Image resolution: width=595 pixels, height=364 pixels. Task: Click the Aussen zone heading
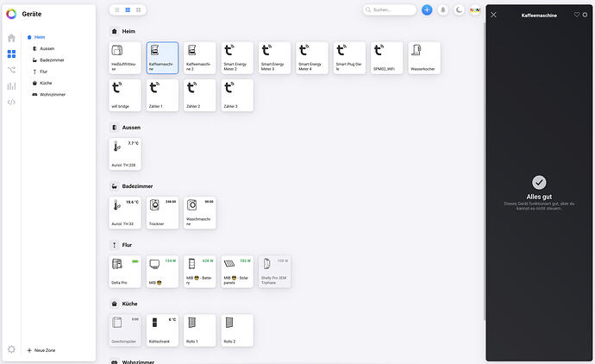click(131, 128)
